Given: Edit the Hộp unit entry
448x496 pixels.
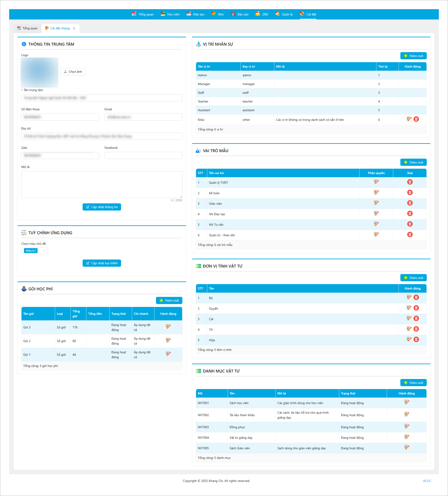Looking at the screenshot, I should [409, 340].
